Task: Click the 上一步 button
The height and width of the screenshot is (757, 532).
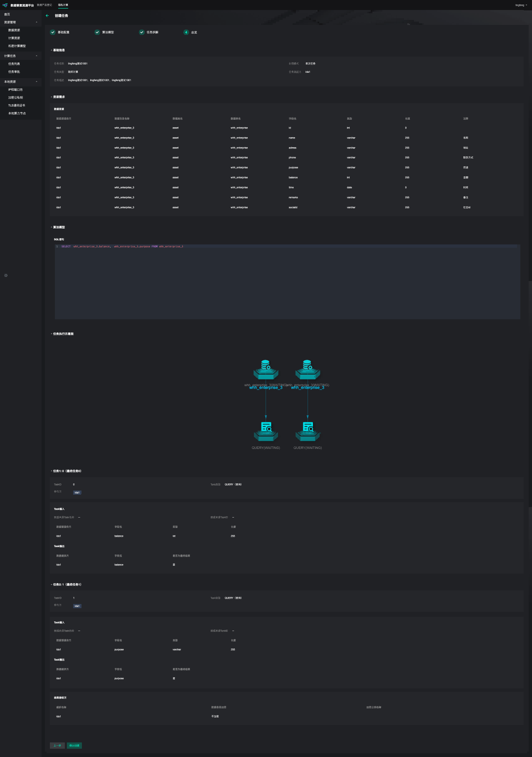Action: point(57,745)
